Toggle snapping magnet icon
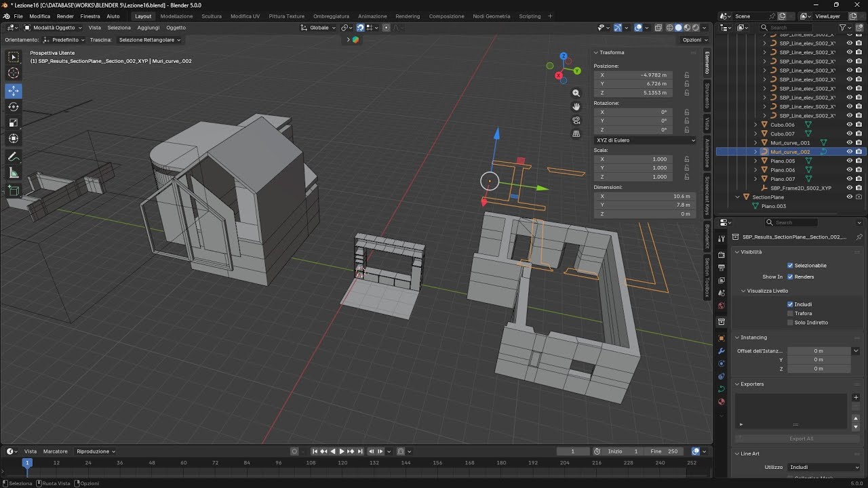868x488 pixels. pyautogui.click(x=360, y=28)
